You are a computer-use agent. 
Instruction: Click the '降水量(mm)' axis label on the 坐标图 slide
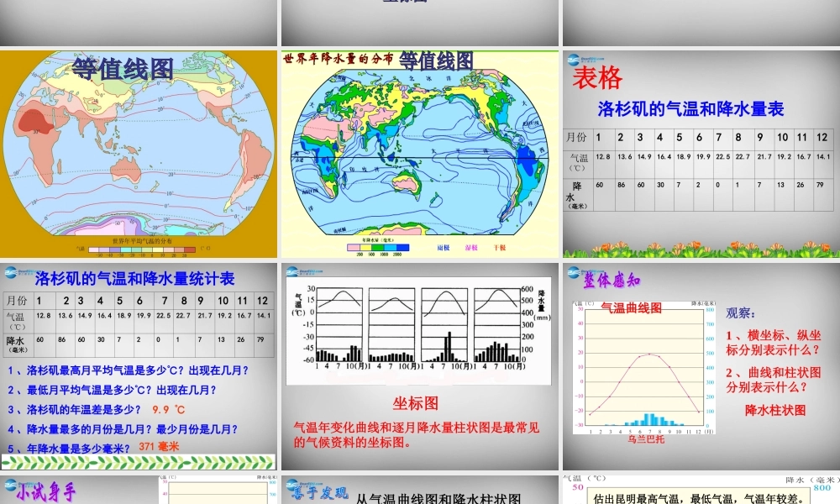pos(541,305)
